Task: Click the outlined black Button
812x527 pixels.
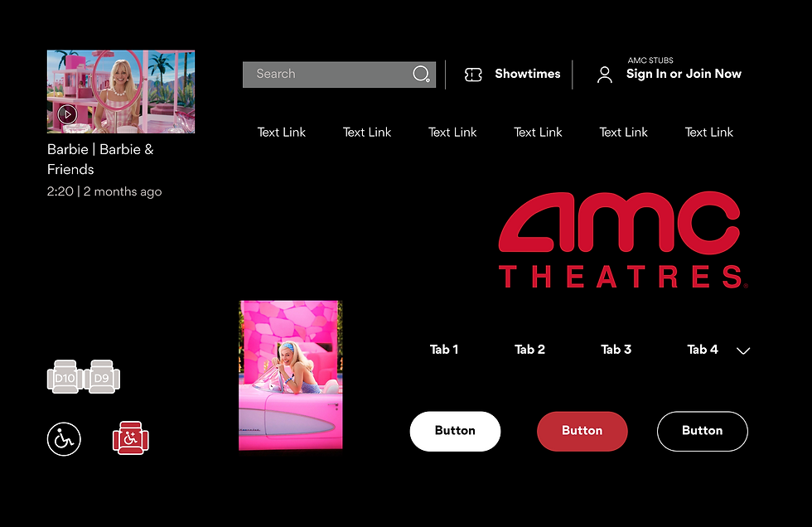Action: click(703, 431)
